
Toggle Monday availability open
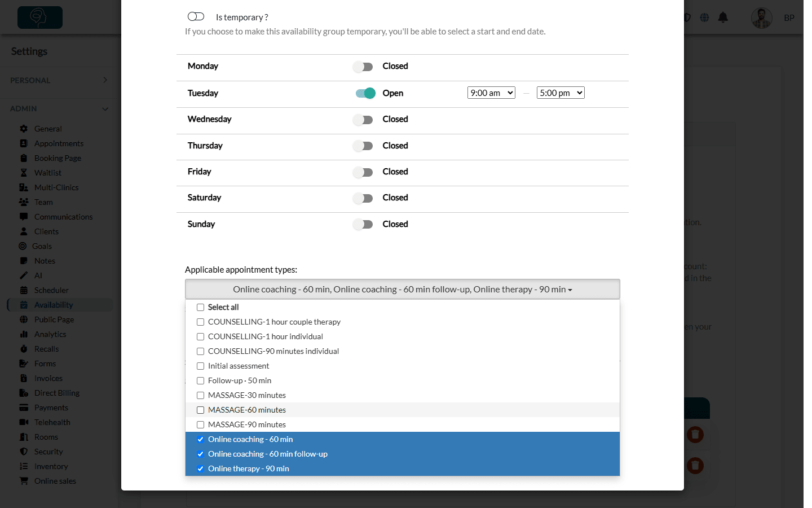tap(364, 67)
